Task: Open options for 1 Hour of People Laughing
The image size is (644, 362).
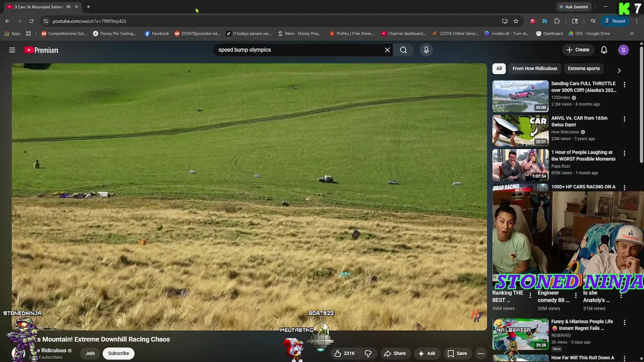Action: click(x=624, y=153)
